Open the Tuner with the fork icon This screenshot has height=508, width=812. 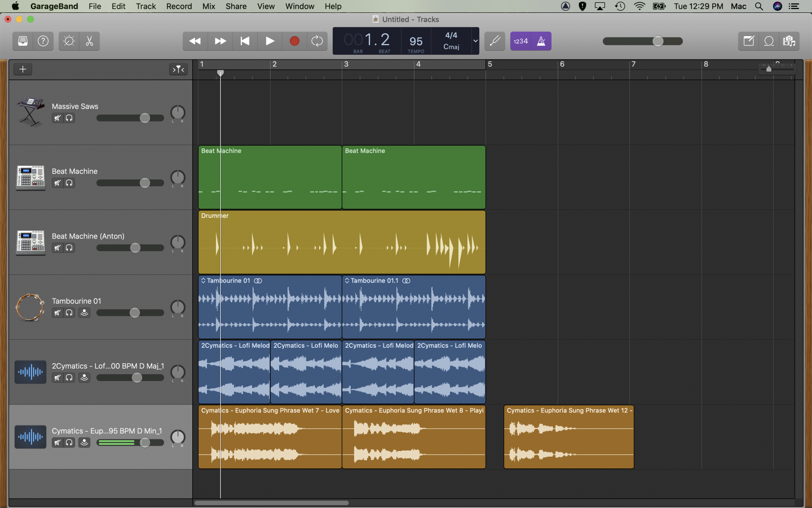tap(494, 41)
